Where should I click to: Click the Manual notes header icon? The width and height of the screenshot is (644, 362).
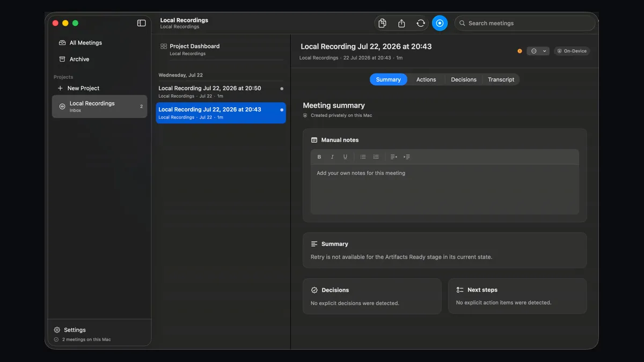click(x=314, y=140)
